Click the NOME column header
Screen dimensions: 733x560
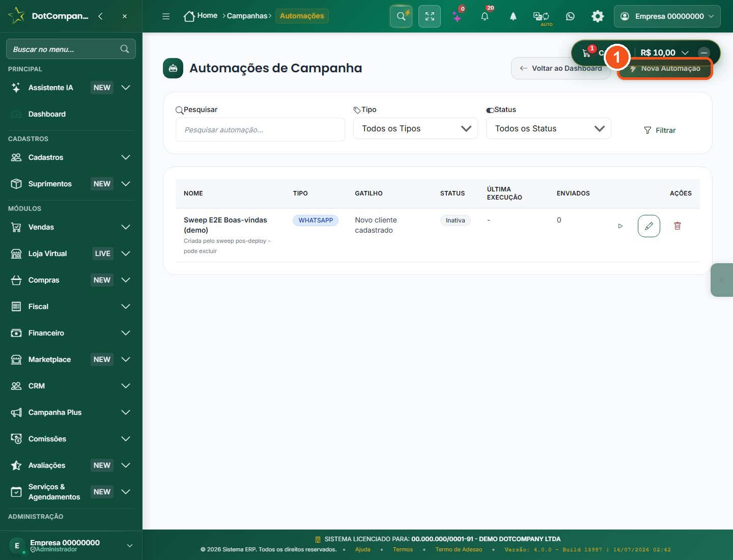pyautogui.click(x=193, y=193)
